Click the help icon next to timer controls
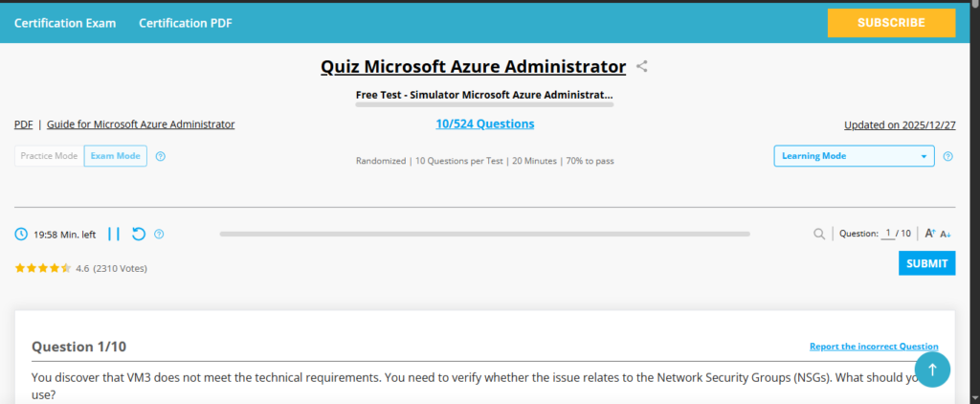 point(159,234)
